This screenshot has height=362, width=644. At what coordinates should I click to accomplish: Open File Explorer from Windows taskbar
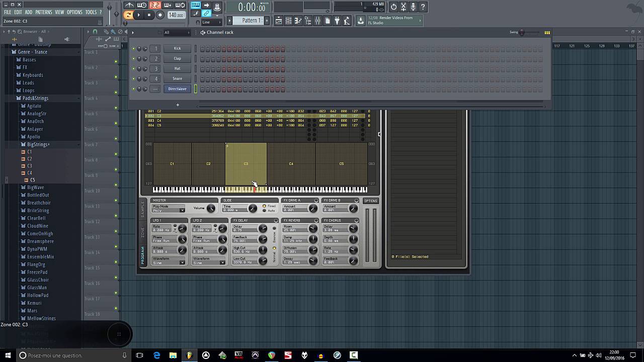[173, 355]
